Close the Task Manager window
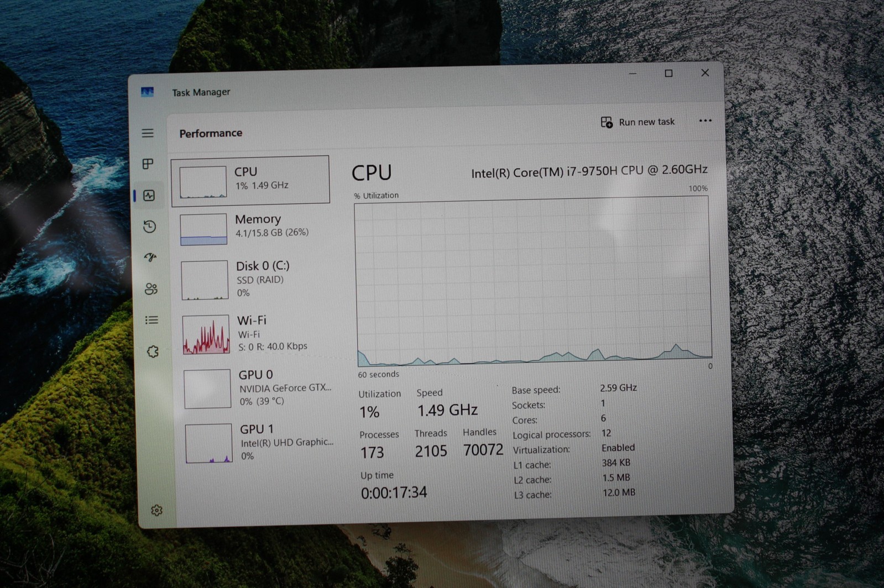The height and width of the screenshot is (588, 884). tap(705, 72)
